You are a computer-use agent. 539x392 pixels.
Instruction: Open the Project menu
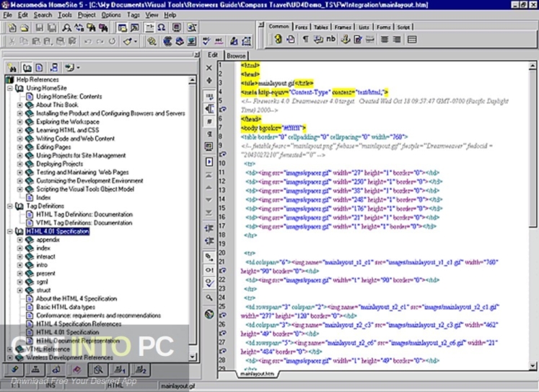(87, 15)
